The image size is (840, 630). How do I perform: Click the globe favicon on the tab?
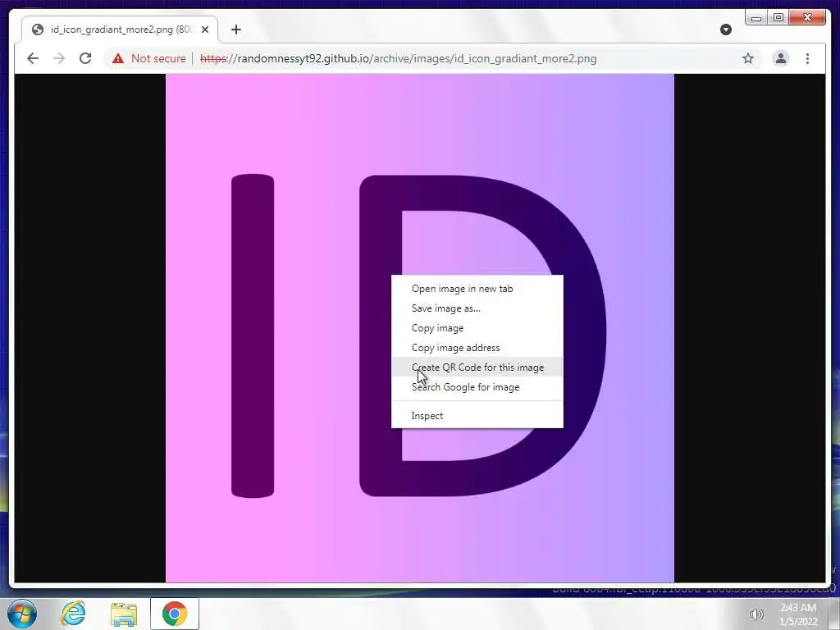[38, 30]
